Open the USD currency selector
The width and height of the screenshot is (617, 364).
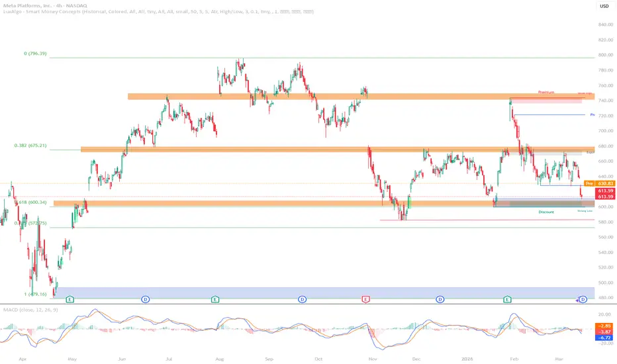(x=604, y=6)
